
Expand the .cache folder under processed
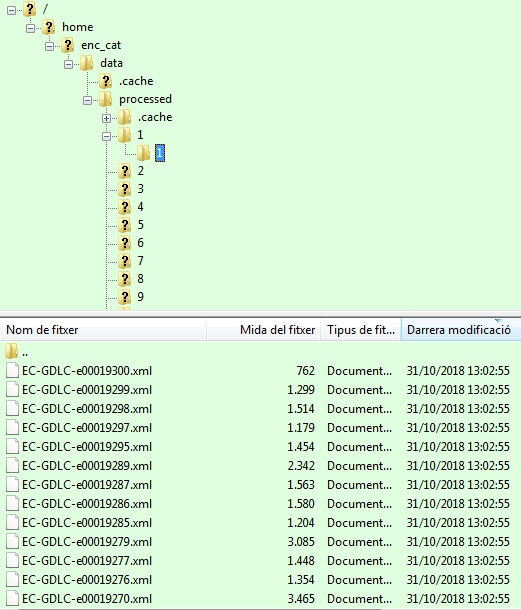pos(106,118)
